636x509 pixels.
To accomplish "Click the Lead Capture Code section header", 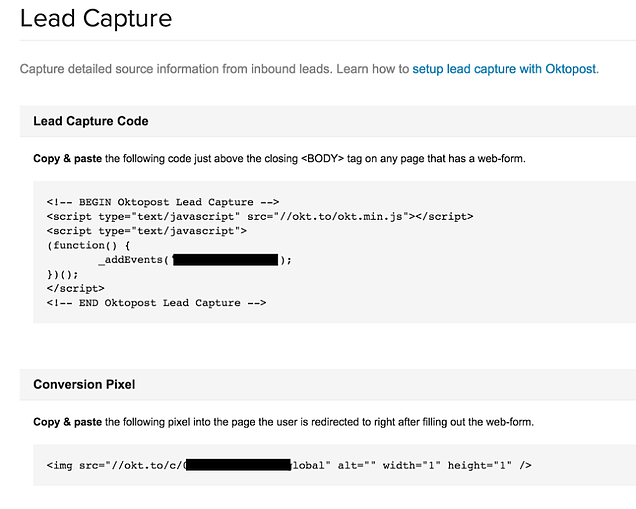I will pos(91,121).
